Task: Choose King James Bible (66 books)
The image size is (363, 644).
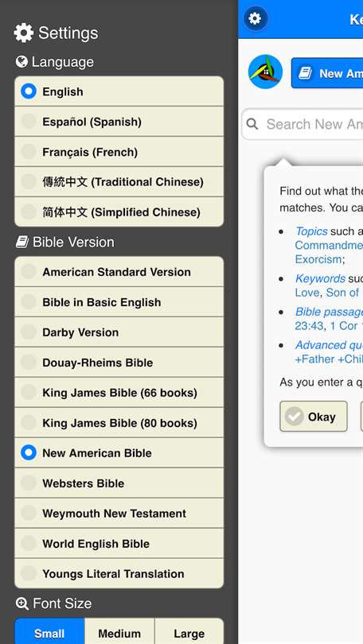Action: [x=119, y=393]
